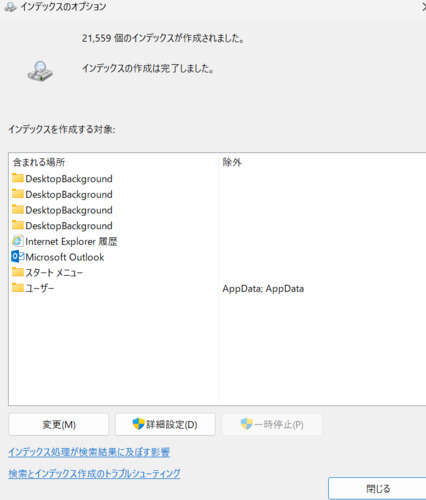The image size is (426, 500).
Task: Click the 除外 column header
Action: 232,162
